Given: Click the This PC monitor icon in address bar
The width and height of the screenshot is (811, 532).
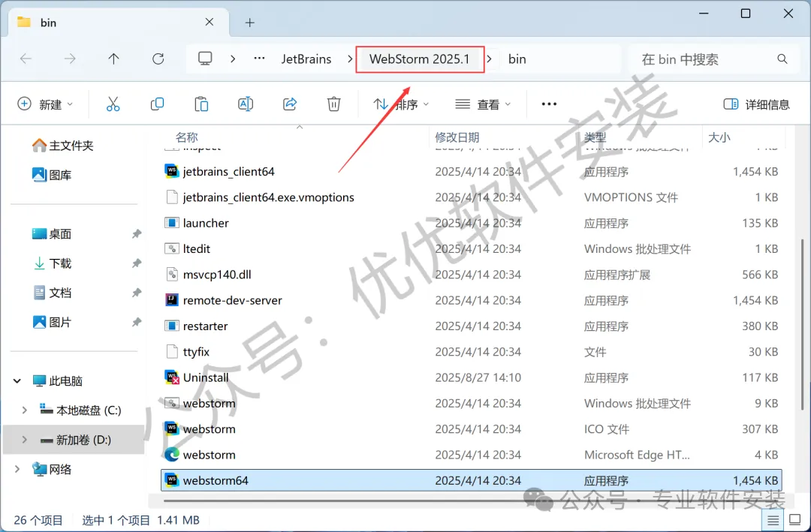Looking at the screenshot, I should [205, 59].
